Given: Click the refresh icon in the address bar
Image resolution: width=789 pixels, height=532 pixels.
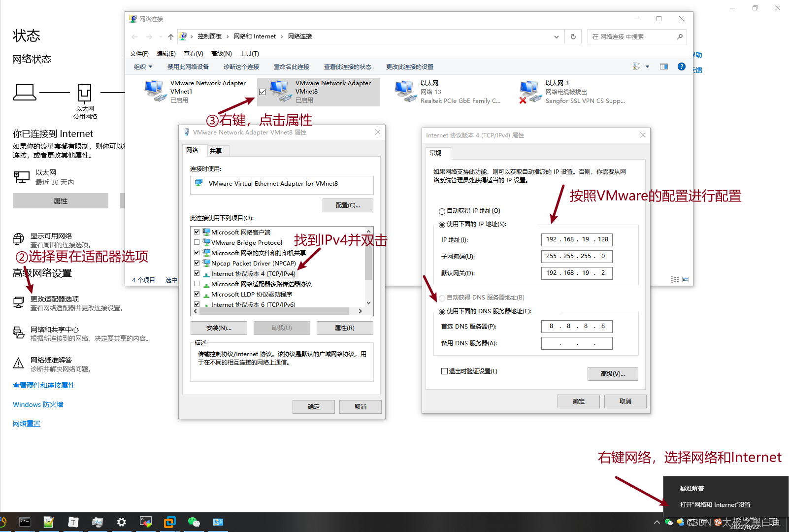Looking at the screenshot, I should click(573, 36).
